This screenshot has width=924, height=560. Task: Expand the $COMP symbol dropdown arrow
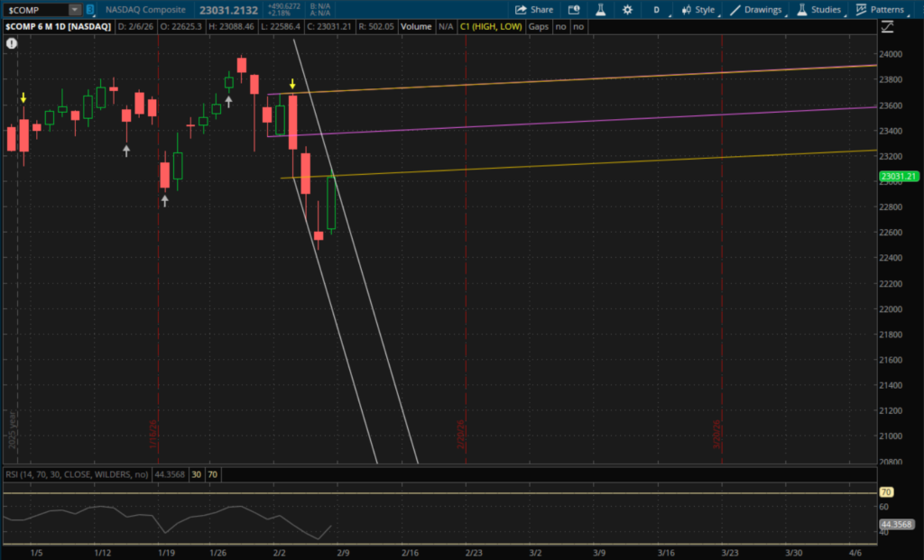tap(74, 10)
